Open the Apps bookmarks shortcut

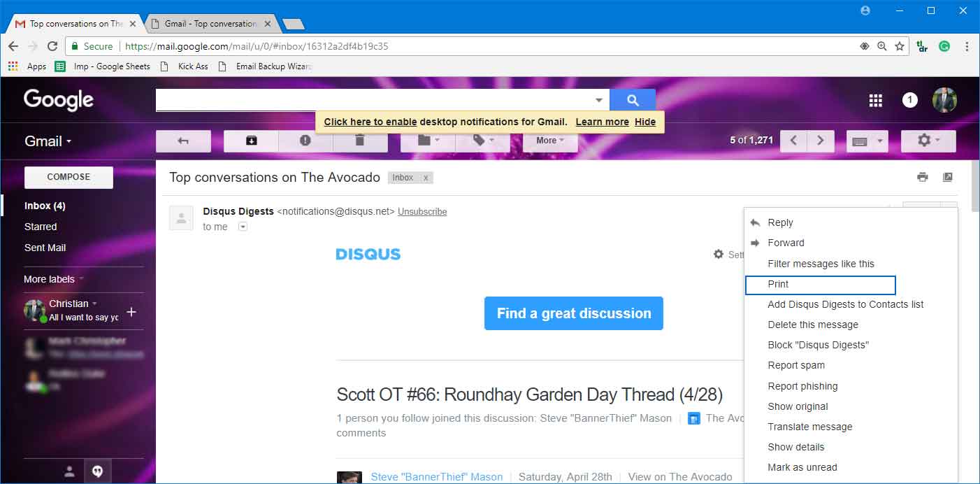(27, 66)
